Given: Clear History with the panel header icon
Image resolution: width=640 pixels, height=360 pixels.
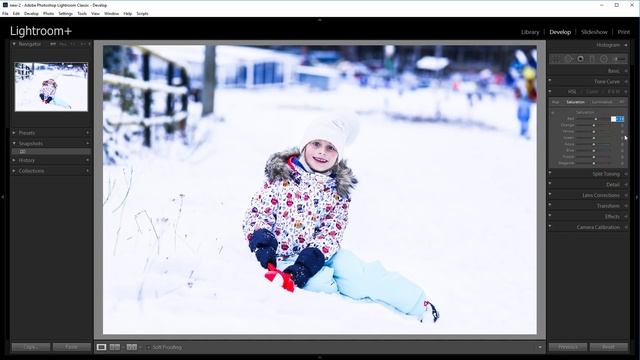Looking at the screenshot, I should (x=87, y=160).
